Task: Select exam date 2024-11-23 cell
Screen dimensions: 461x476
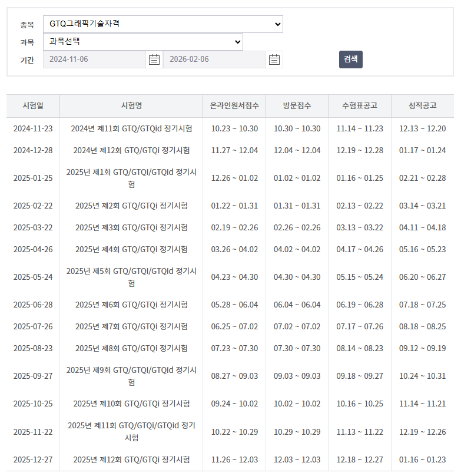Action: pos(33,128)
